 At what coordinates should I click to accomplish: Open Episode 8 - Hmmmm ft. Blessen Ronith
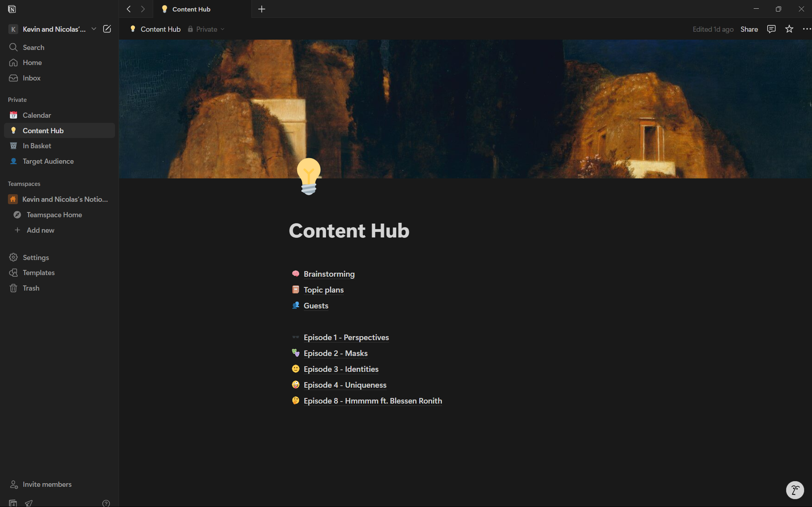point(373,401)
